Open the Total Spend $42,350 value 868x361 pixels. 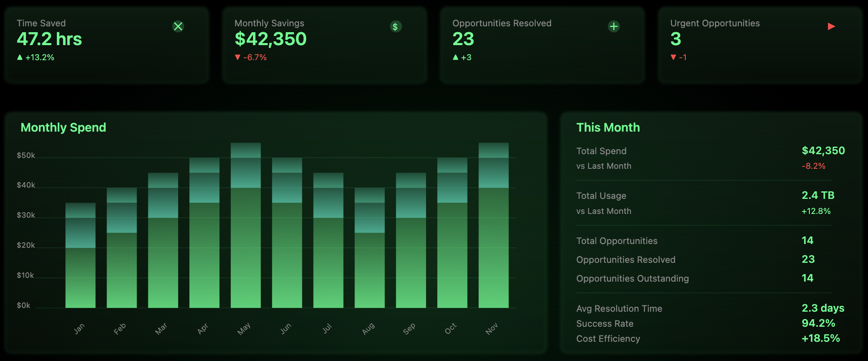[823, 151]
